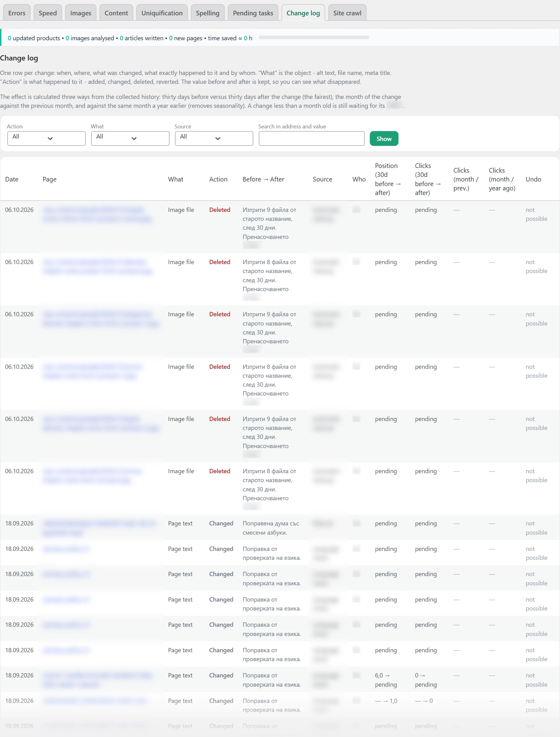Click the '6,0 → pending' position cell
560x737 pixels.
coord(386,680)
